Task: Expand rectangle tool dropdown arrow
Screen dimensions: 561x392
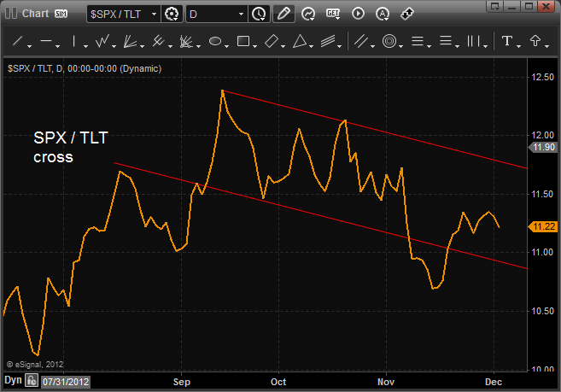Action: [254, 46]
